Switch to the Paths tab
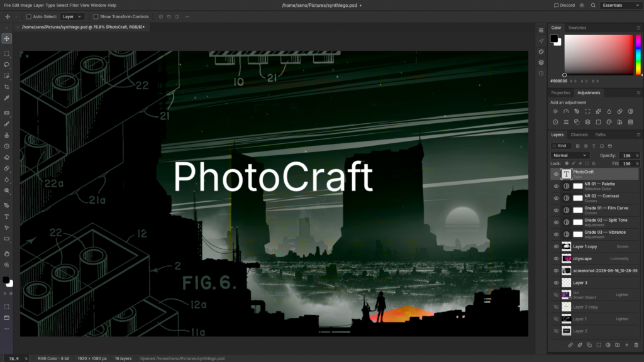The image size is (644, 362). 600,134
